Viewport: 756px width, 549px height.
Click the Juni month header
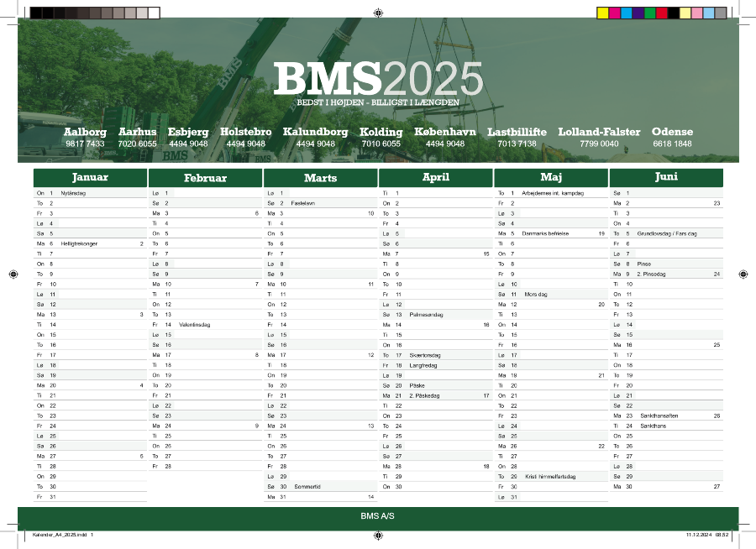[x=665, y=177]
